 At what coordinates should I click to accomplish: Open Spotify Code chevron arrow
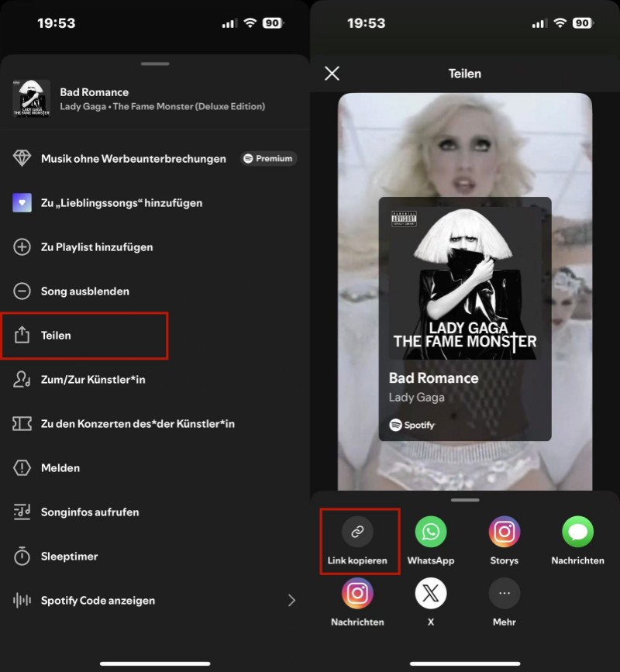click(x=292, y=600)
